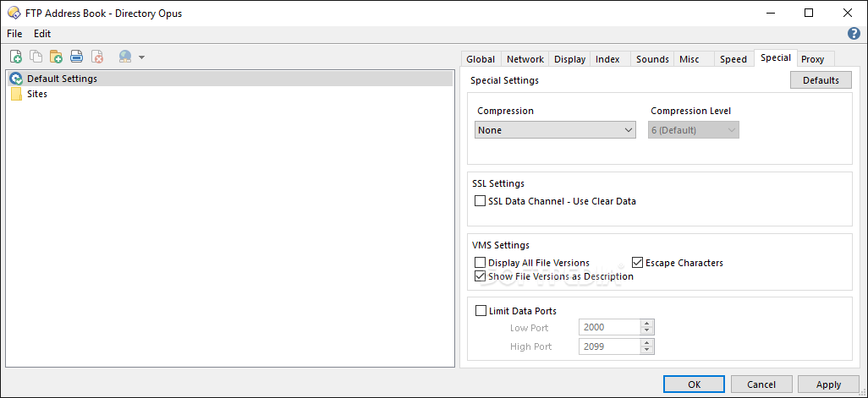Click the new site entry icon

pos(16,57)
